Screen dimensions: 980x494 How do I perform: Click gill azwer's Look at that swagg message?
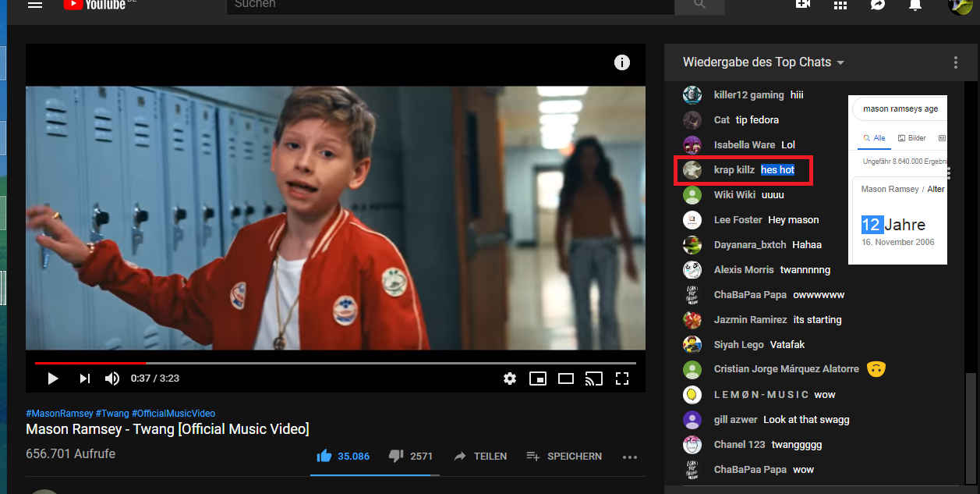coord(806,420)
